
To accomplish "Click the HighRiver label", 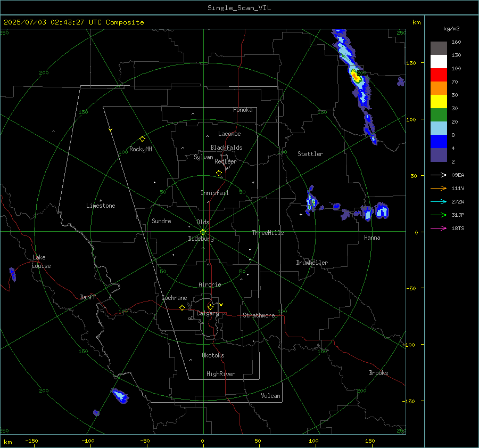I will click(x=221, y=374).
